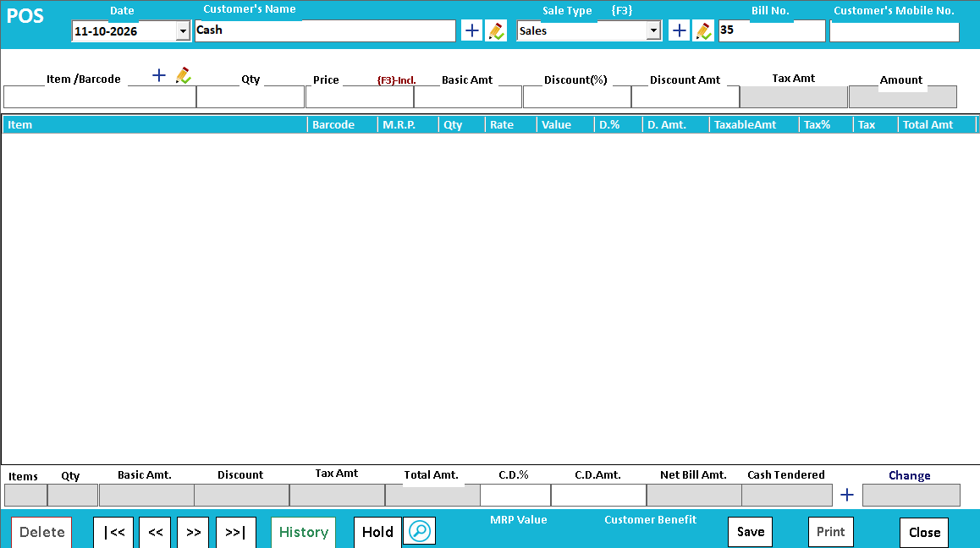Image resolution: width=980 pixels, height=548 pixels.
Task: Click the Cash Tendered field
Action: click(788, 495)
